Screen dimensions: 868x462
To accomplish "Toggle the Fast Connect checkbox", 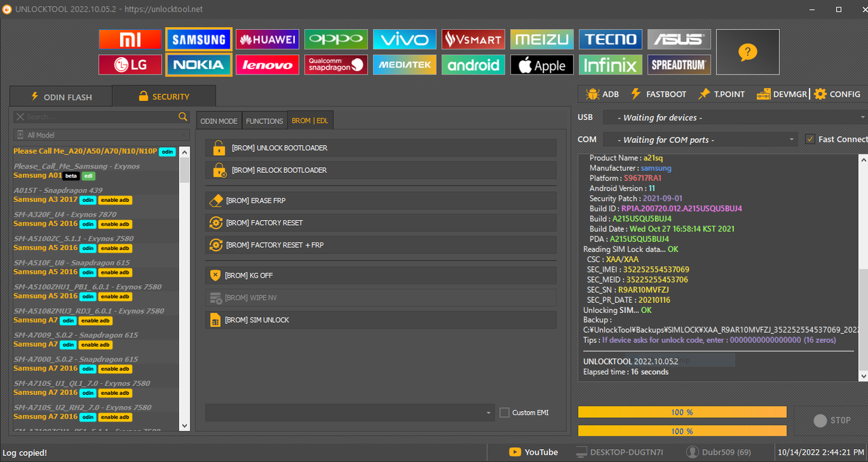I will pos(810,139).
